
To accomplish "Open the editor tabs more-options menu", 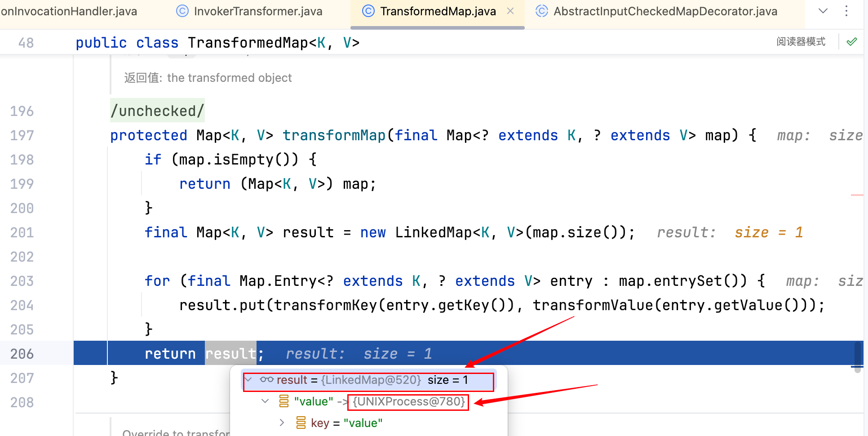I will tap(846, 11).
